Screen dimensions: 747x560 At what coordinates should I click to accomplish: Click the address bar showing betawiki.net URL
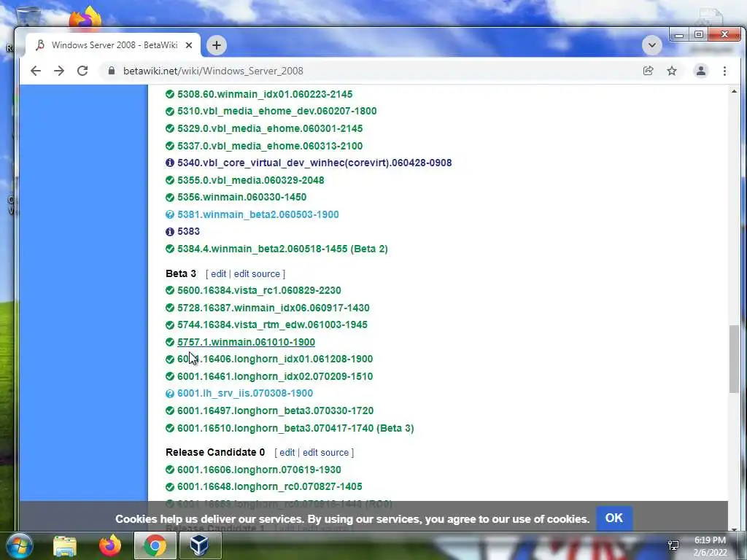(371, 71)
